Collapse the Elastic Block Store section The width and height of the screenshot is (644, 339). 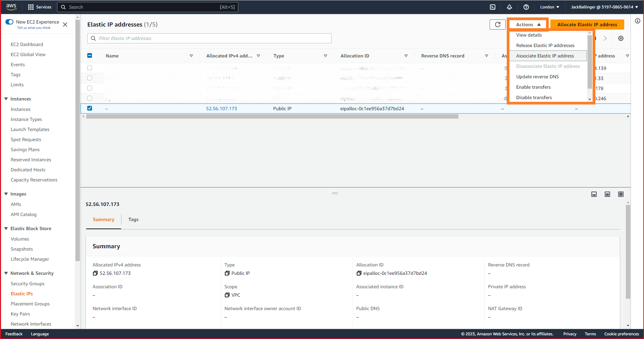[x=6, y=228]
